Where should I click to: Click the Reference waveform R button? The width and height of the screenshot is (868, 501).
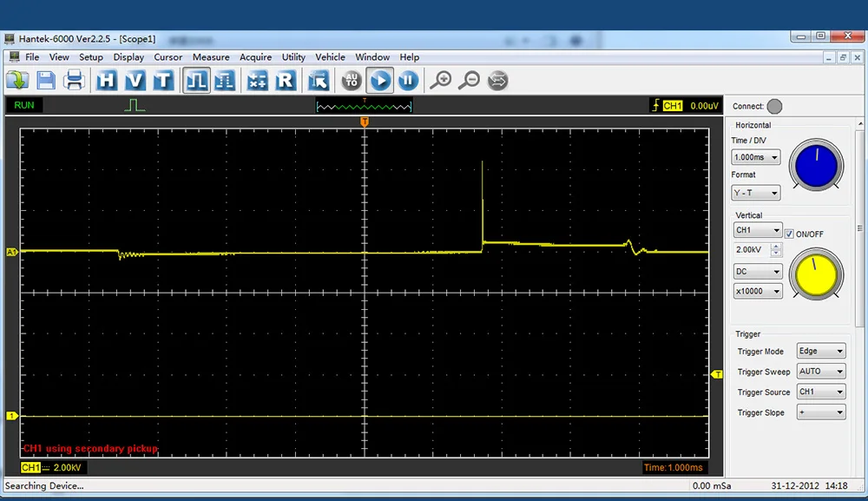(286, 81)
